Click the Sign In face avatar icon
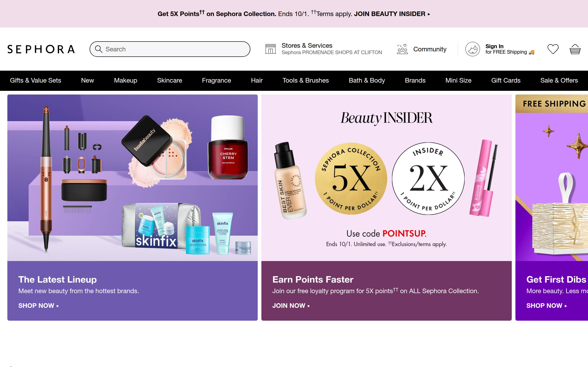The width and height of the screenshot is (588, 367). point(472,49)
